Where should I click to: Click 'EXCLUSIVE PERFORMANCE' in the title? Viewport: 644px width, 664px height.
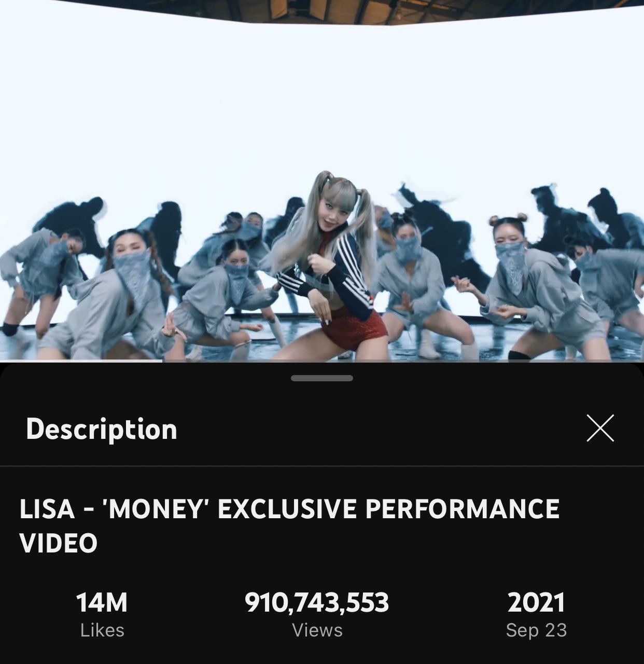(x=389, y=509)
